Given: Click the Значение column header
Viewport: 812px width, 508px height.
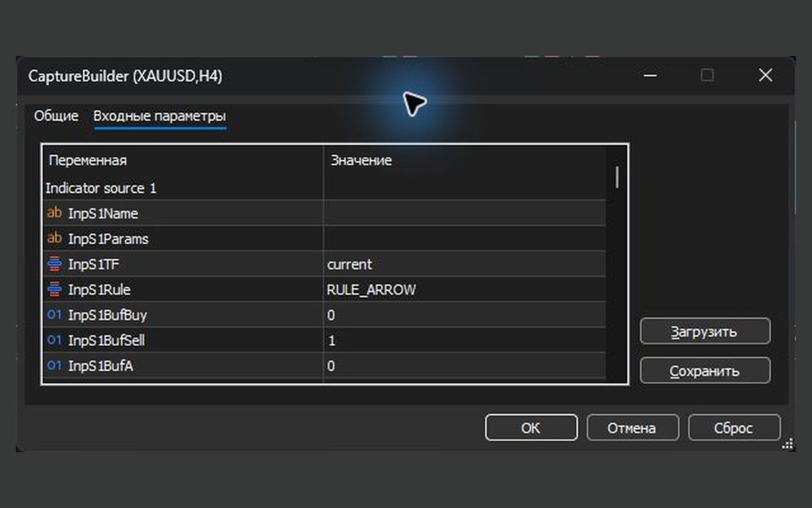Looking at the screenshot, I should (464, 160).
